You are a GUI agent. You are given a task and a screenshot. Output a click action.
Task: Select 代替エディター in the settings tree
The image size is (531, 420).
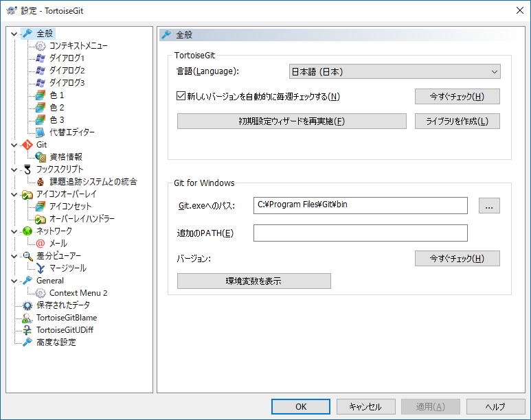point(72,132)
